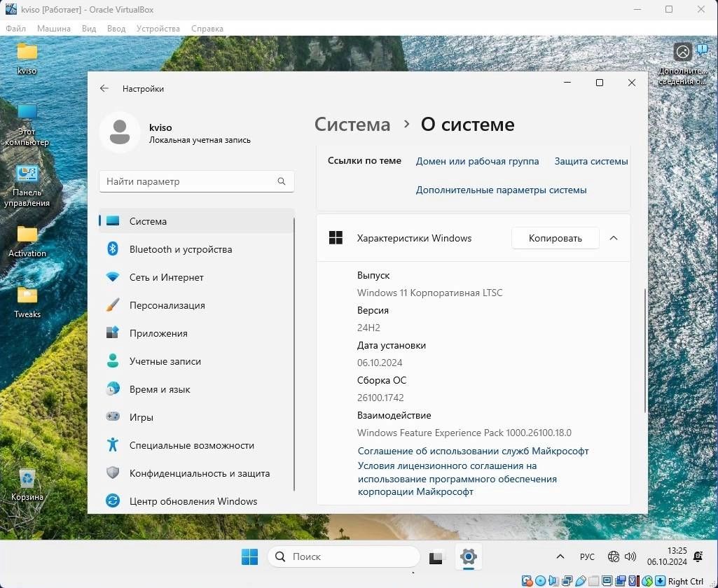Click the search magnifier in Найти параметр

(281, 181)
